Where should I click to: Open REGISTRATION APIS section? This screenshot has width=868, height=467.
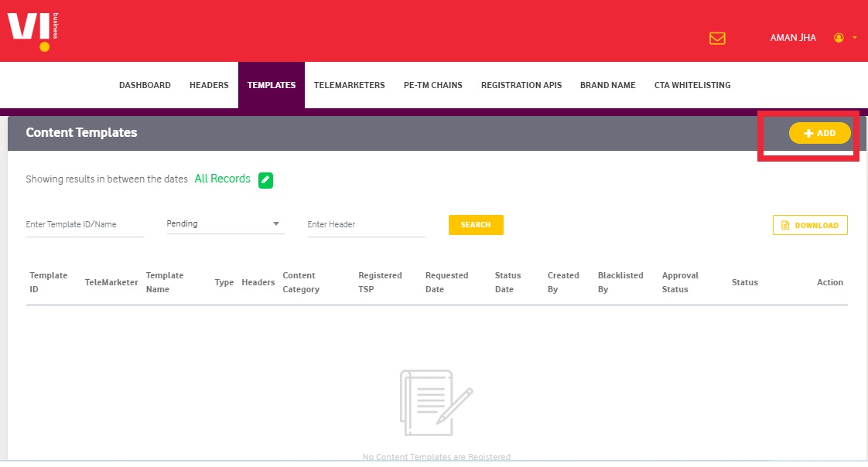[521, 85]
